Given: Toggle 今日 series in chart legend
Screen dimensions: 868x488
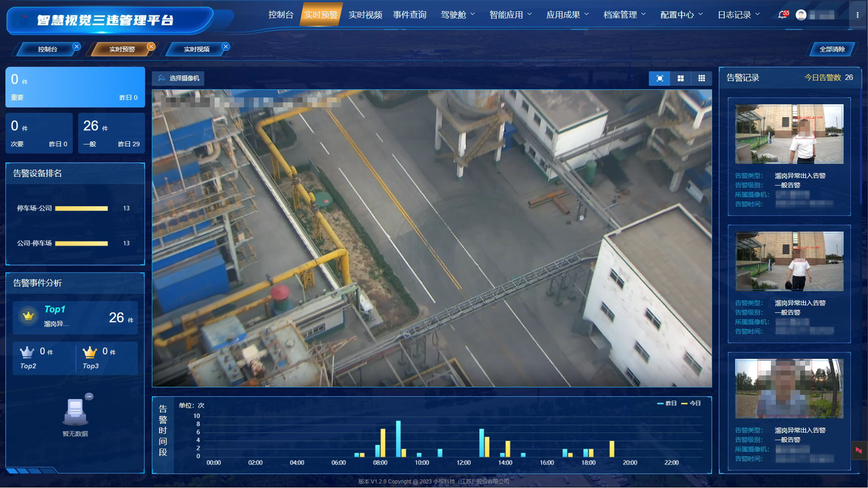Looking at the screenshot, I should (691, 404).
